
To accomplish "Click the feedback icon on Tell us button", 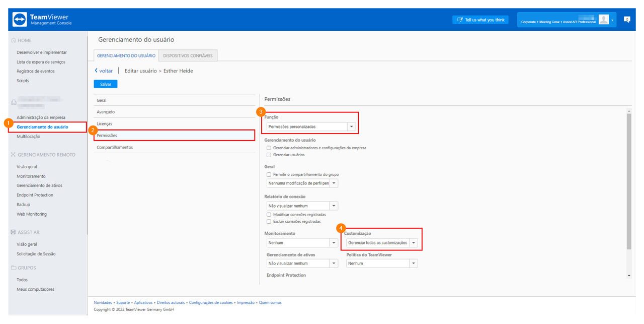I will point(460,20).
